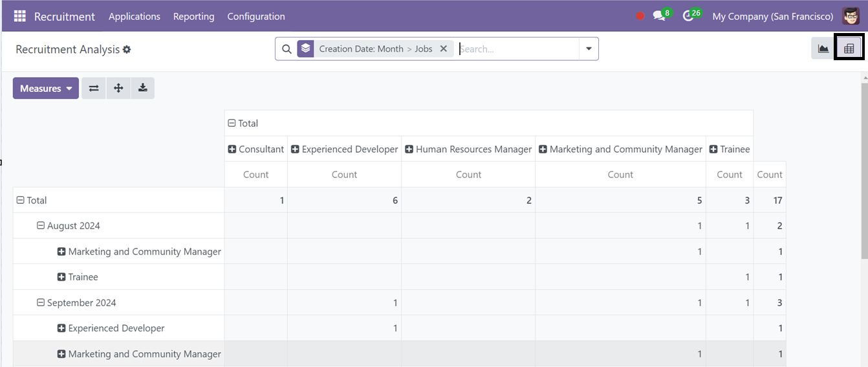Collapse the August 2024 row group

[x=41, y=226]
